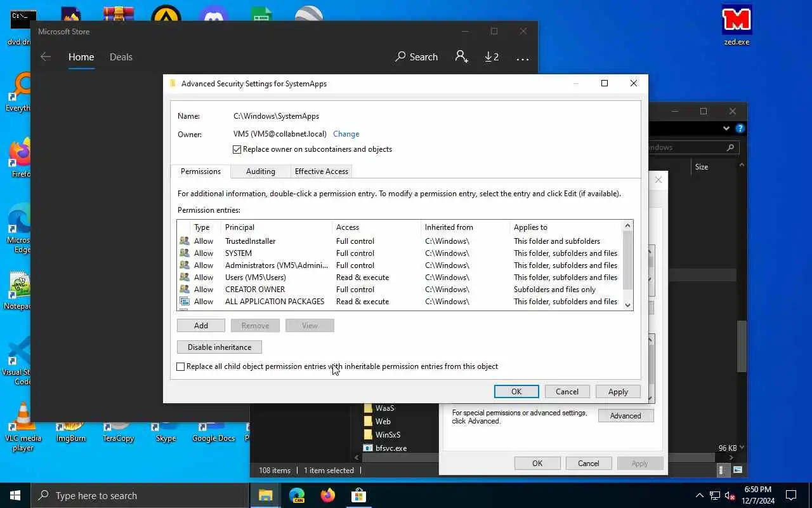Image resolution: width=812 pixels, height=508 pixels.
Task: Click network tray icon
Action: click(x=714, y=496)
